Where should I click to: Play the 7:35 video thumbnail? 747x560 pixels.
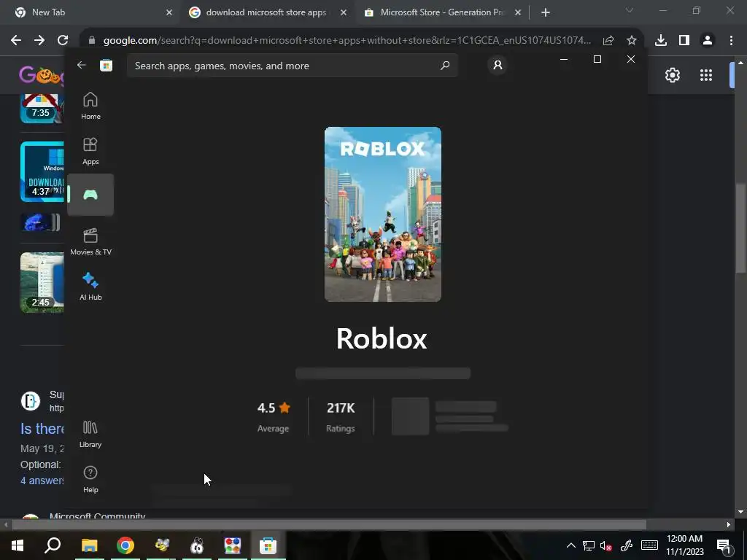[42, 108]
